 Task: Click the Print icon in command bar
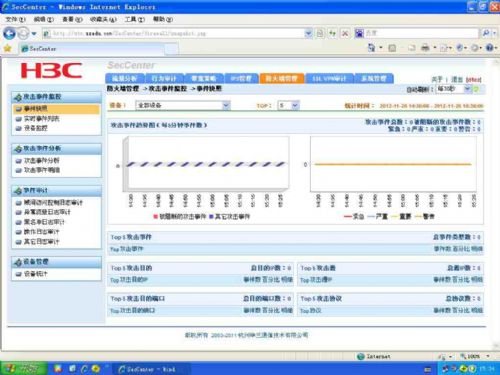click(x=425, y=48)
